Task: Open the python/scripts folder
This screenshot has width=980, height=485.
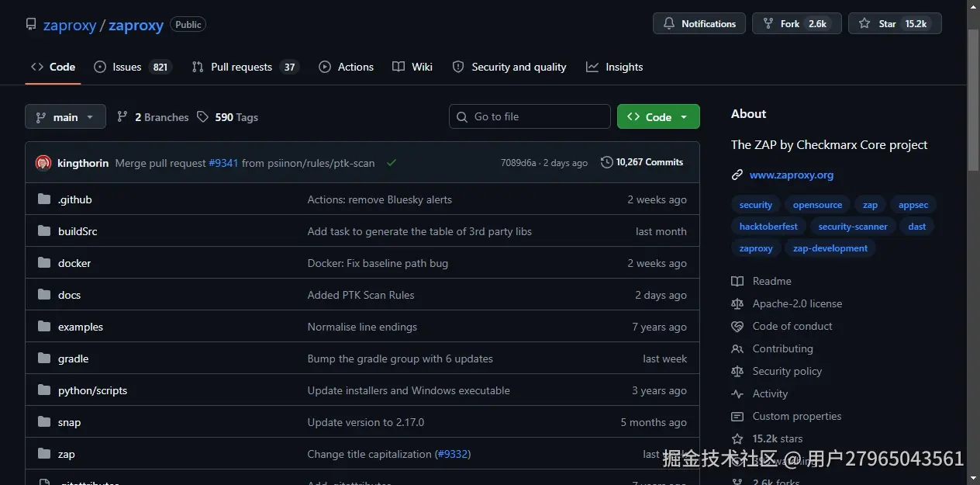Action: pyautogui.click(x=92, y=390)
